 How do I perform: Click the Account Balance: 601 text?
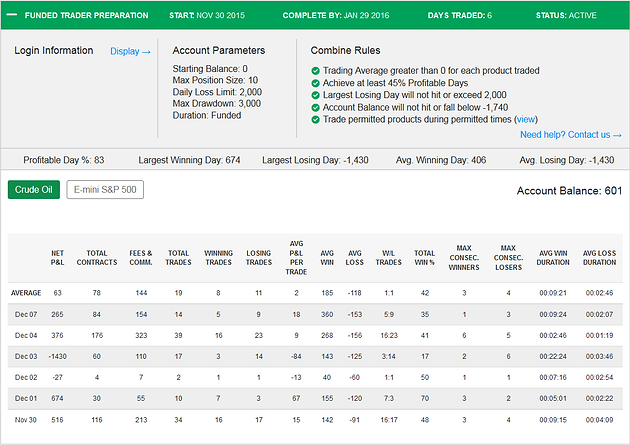pos(569,191)
